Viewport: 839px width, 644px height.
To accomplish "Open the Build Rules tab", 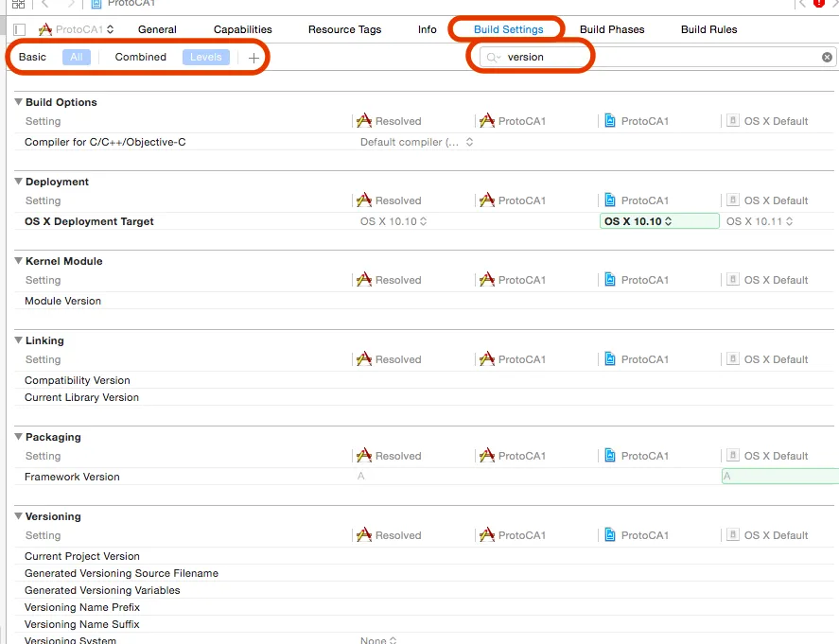I will 709,29.
